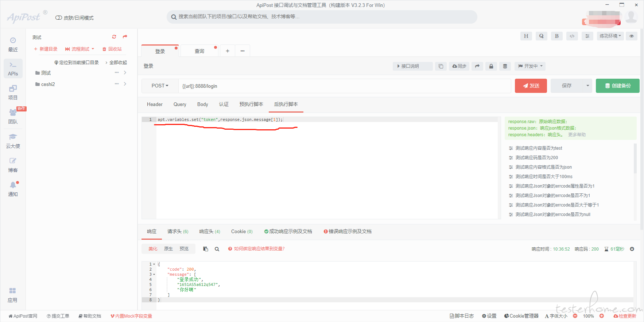Open the Header tab

155,105
